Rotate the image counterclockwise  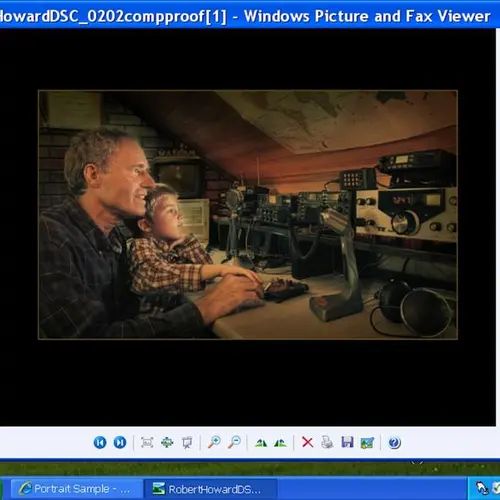(280, 443)
